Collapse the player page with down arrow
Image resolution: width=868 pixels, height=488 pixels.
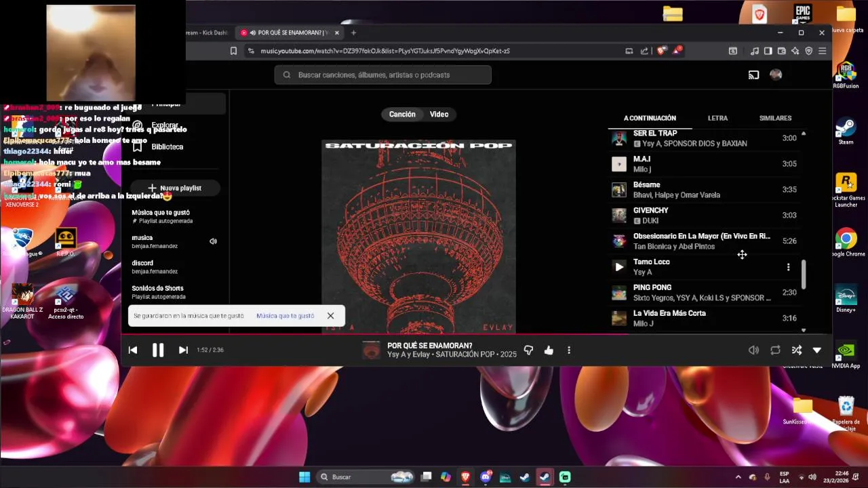tap(817, 350)
